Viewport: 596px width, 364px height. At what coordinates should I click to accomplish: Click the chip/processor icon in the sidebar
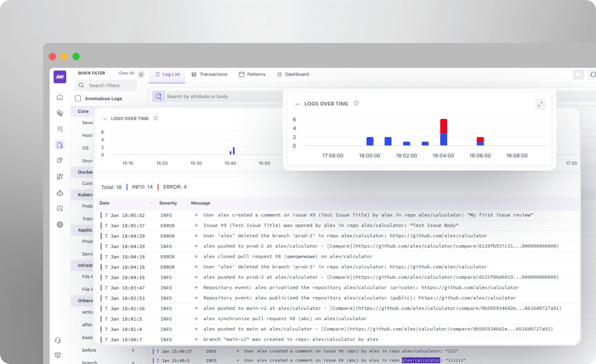point(60,224)
